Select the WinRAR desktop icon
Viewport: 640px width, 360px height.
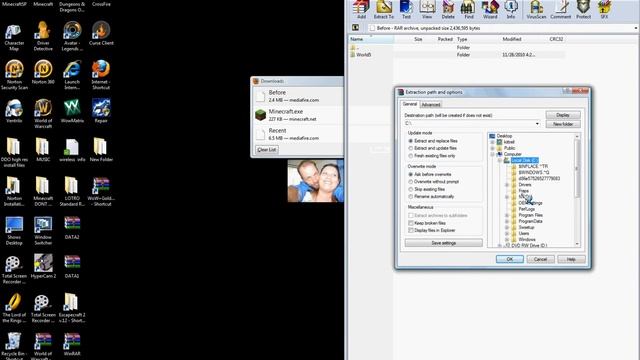[72, 345]
